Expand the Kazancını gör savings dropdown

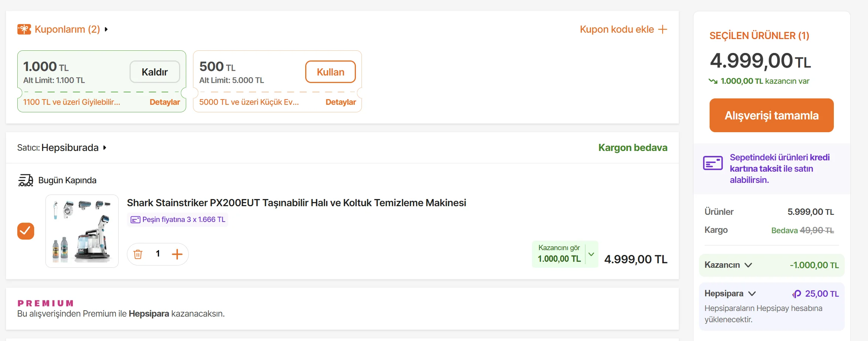(x=591, y=254)
